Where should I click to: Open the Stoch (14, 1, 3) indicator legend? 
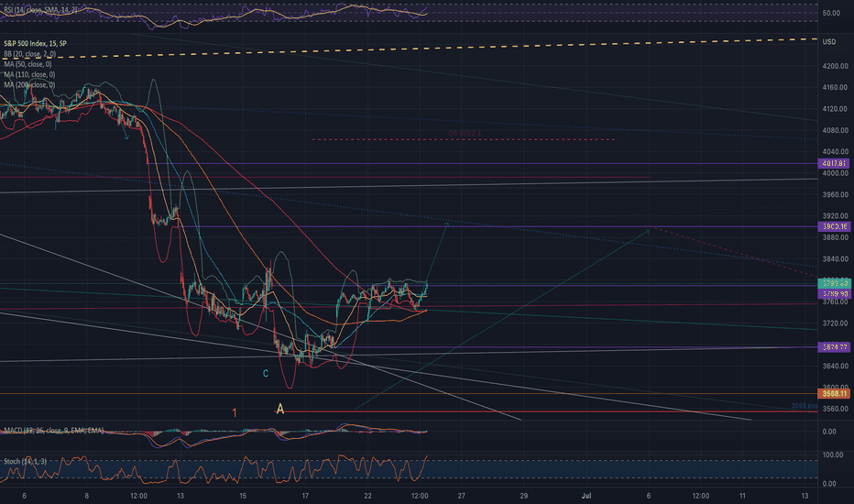tap(25, 462)
